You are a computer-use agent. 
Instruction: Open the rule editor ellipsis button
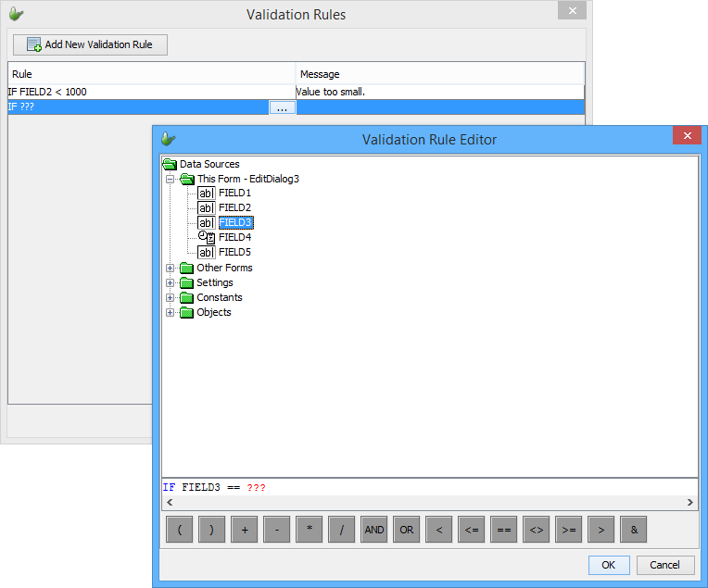click(282, 107)
